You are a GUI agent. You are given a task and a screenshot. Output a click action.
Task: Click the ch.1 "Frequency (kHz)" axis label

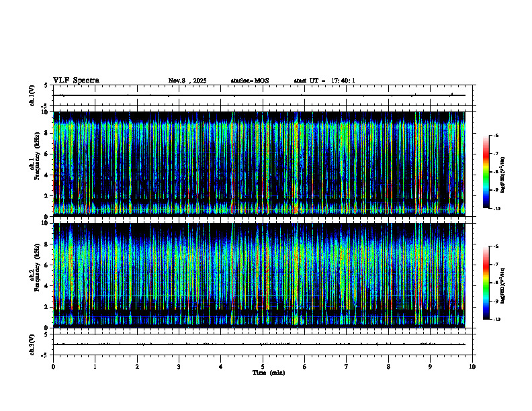[37, 156]
